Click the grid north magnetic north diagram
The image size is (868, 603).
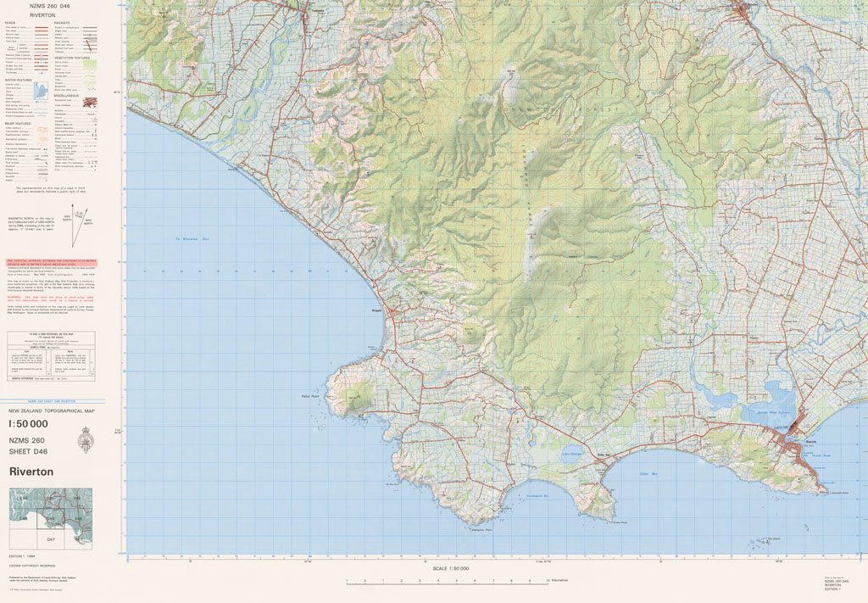(82, 226)
